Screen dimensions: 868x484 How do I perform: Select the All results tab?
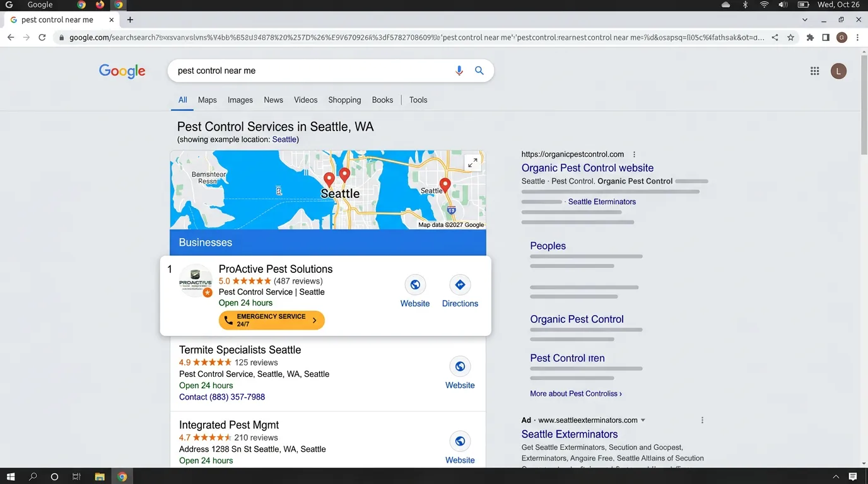183,100
